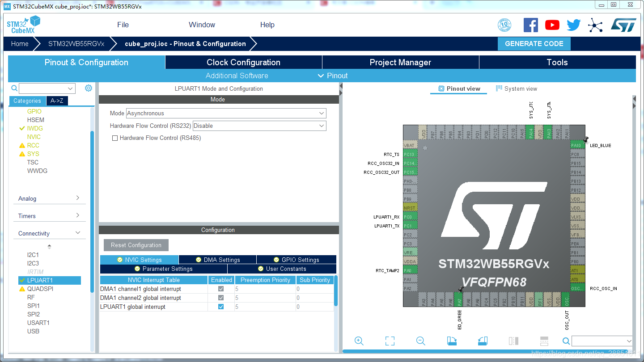Open the ST YouTube channel icon

(552, 25)
